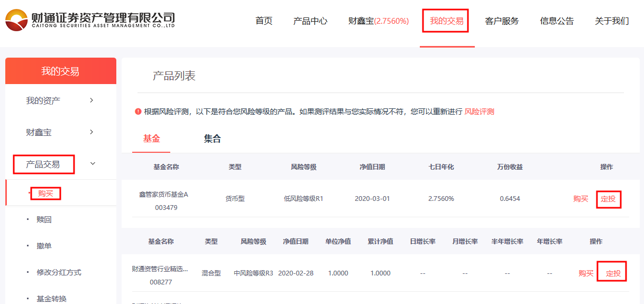Viewport: 644px width, 304px height.
Task: Expand 我的资产 chevron in sidebar
Action: [x=91, y=100]
